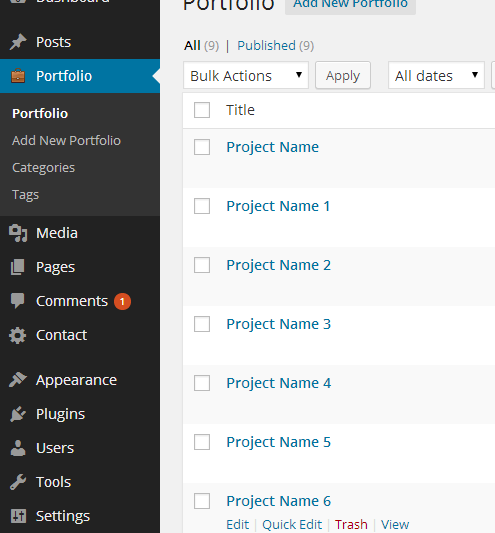This screenshot has height=533, width=495.
Task: Go to Add New Portfolio in sidebar
Action: [66, 140]
